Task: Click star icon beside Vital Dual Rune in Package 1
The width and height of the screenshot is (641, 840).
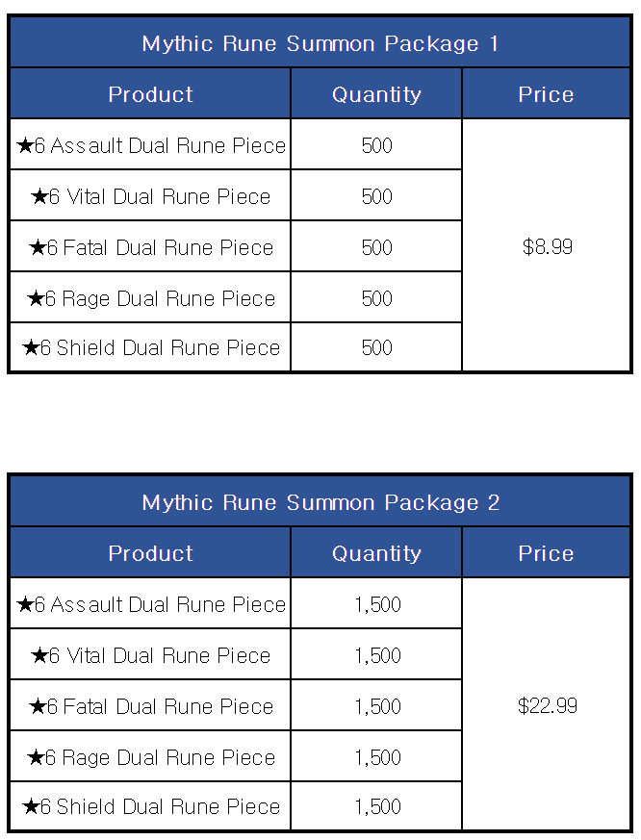Action: [39, 196]
